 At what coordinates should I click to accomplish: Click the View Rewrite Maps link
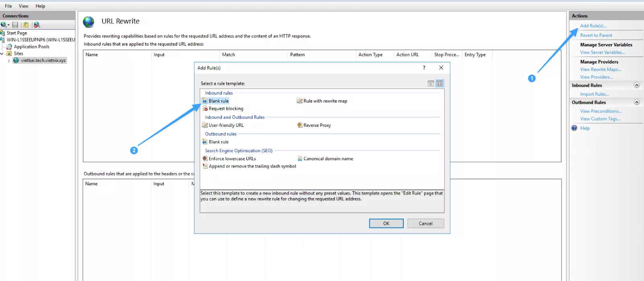601,70
